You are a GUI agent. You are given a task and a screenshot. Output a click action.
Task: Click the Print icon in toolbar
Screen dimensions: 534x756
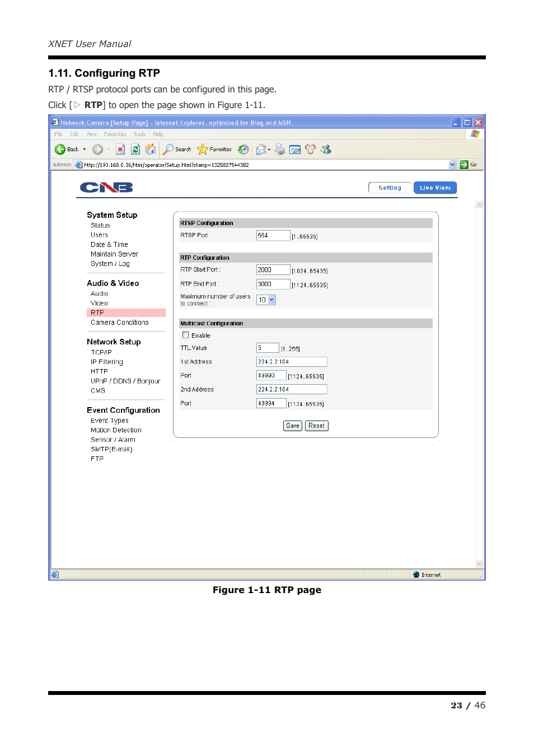tap(280, 150)
